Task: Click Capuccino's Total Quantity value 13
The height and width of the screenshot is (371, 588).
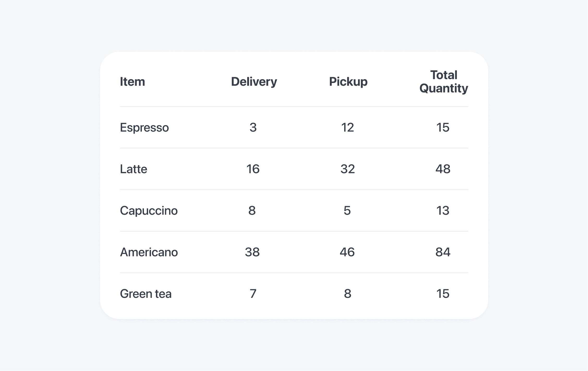Action: (x=443, y=211)
